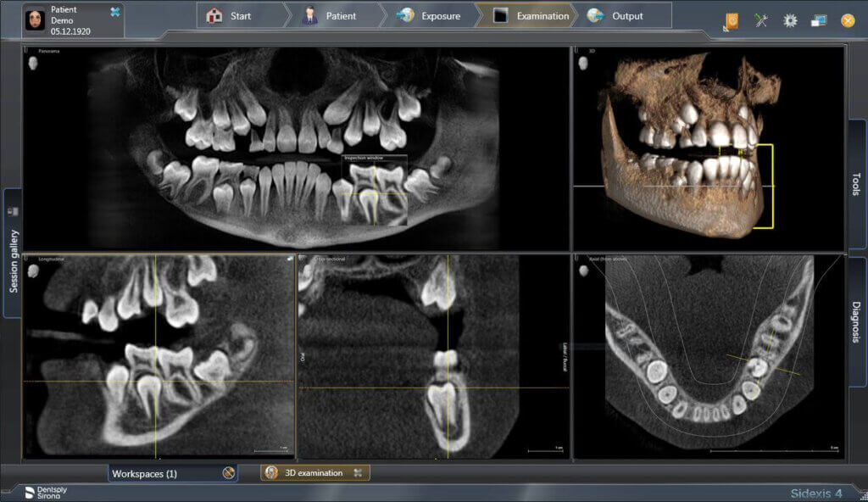Image resolution: width=868 pixels, height=502 pixels.
Task: Click head orientation icon in Panorama view
Action: 33,63
